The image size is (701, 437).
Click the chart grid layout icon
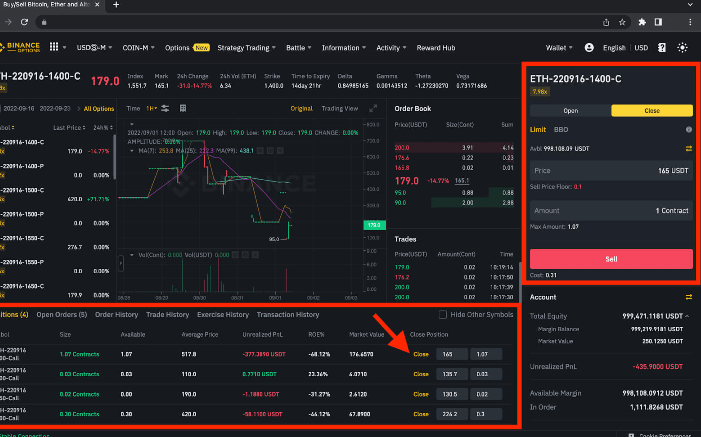(x=183, y=108)
